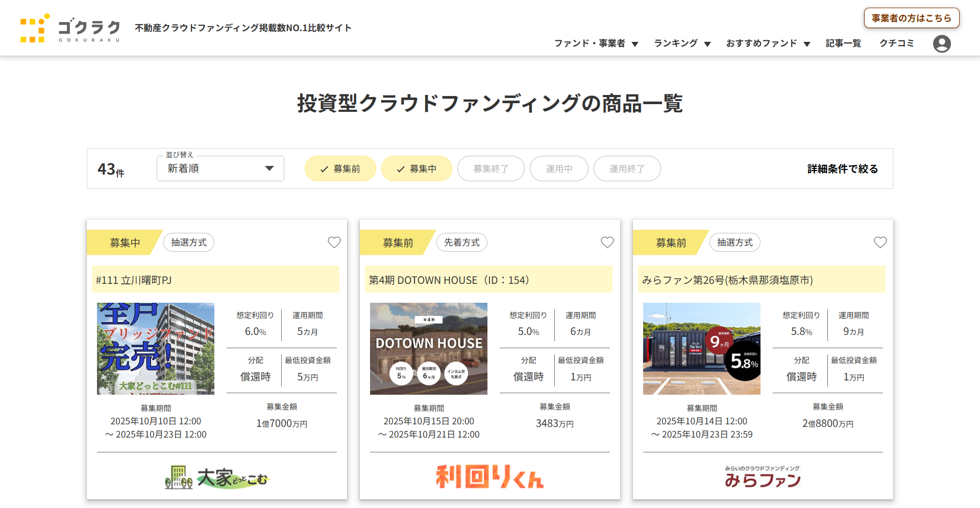
Task: Open 詳細条件で絞る filter options
Action: click(x=842, y=169)
